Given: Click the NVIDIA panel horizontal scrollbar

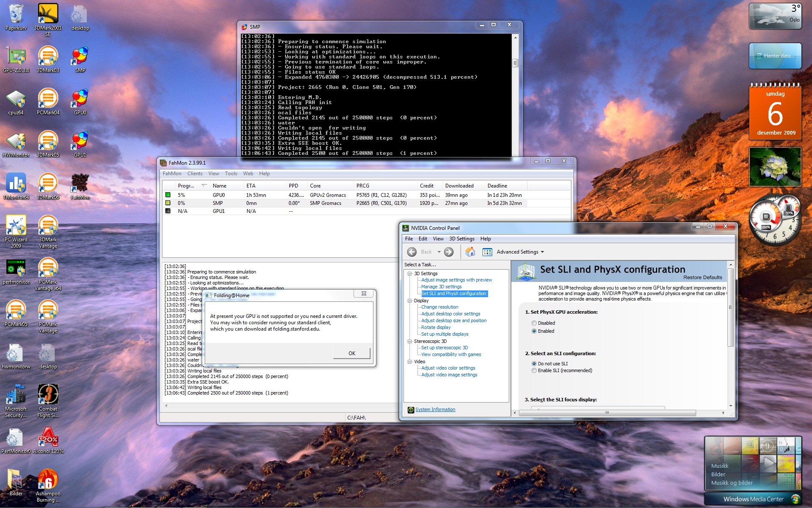Looking at the screenshot, I should [x=607, y=413].
